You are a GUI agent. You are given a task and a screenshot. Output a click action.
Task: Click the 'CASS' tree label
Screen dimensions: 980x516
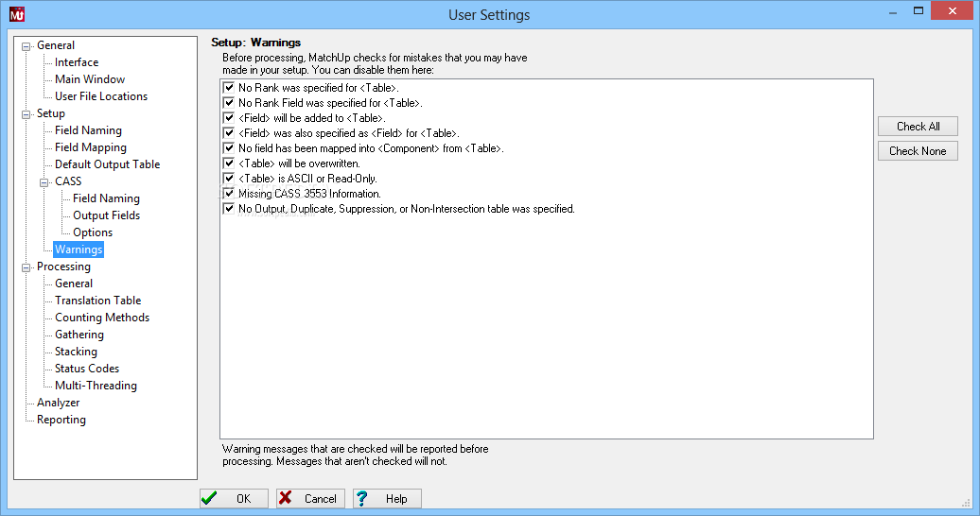click(68, 181)
